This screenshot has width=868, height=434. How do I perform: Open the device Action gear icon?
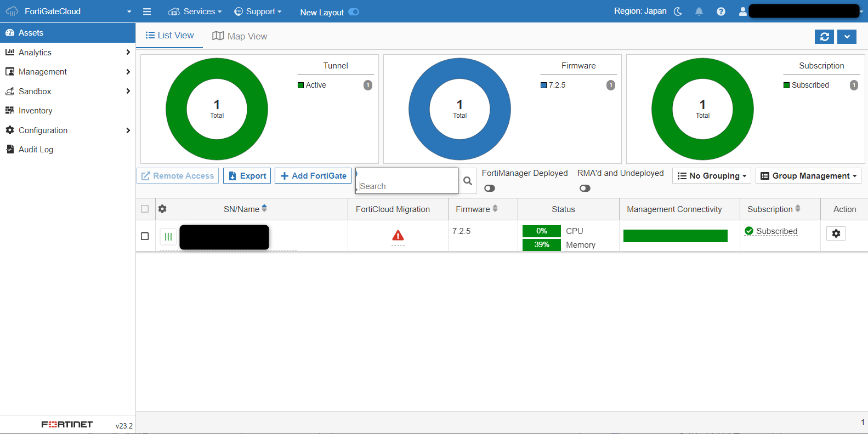click(836, 233)
